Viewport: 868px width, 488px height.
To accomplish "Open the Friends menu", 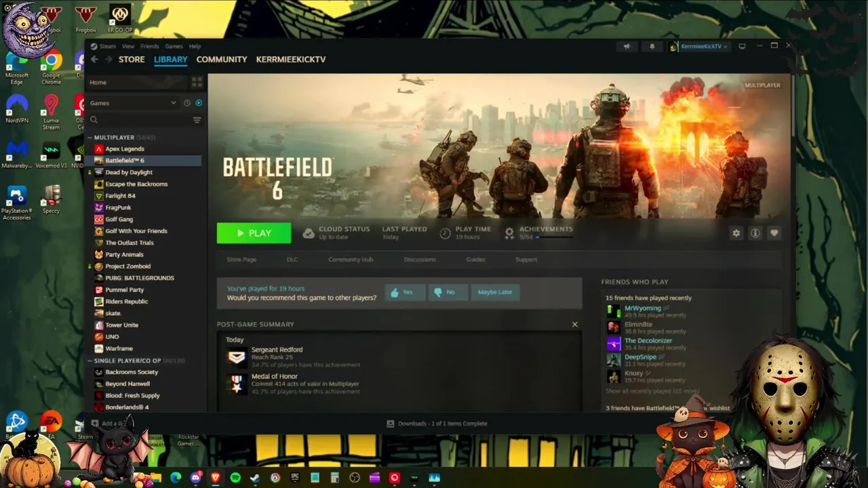I will (149, 46).
